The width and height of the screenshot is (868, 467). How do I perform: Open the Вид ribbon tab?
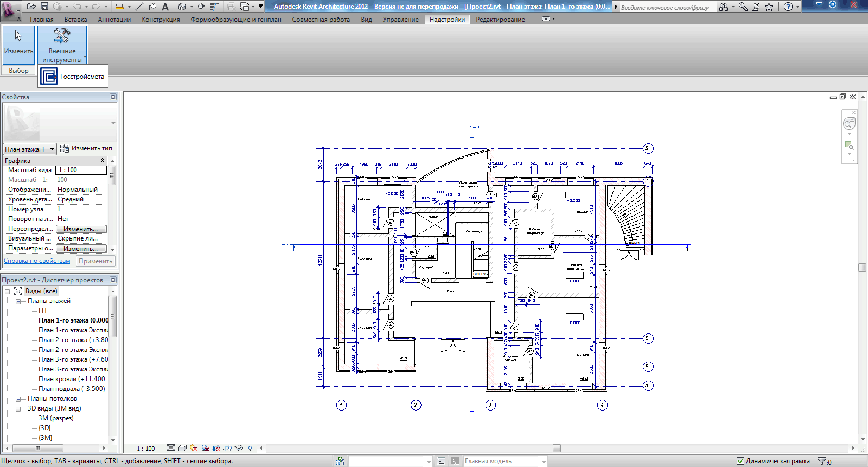pos(367,20)
